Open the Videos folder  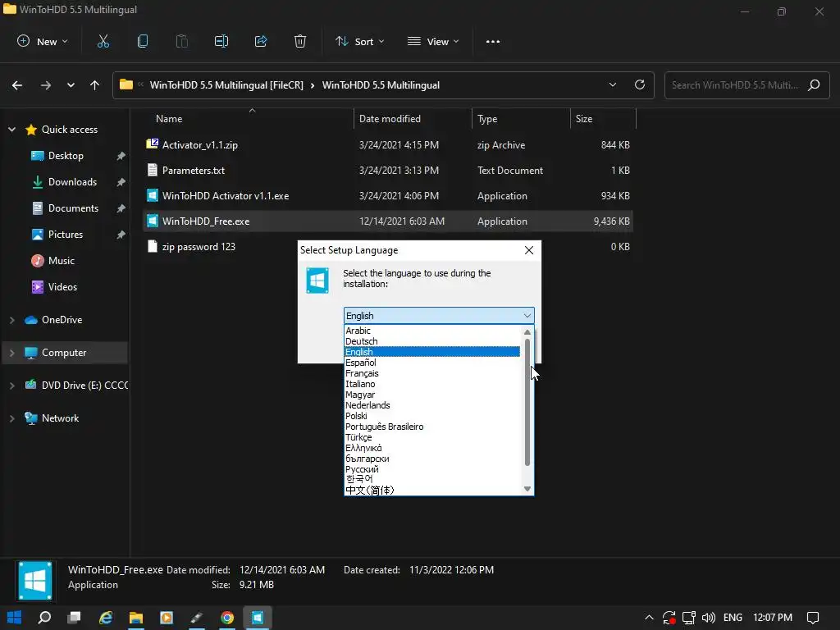point(62,287)
